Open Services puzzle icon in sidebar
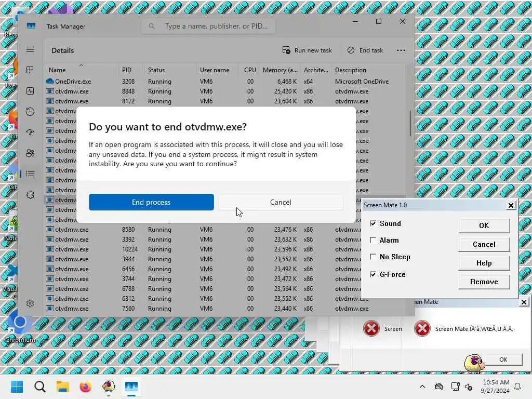 point(30,195)
